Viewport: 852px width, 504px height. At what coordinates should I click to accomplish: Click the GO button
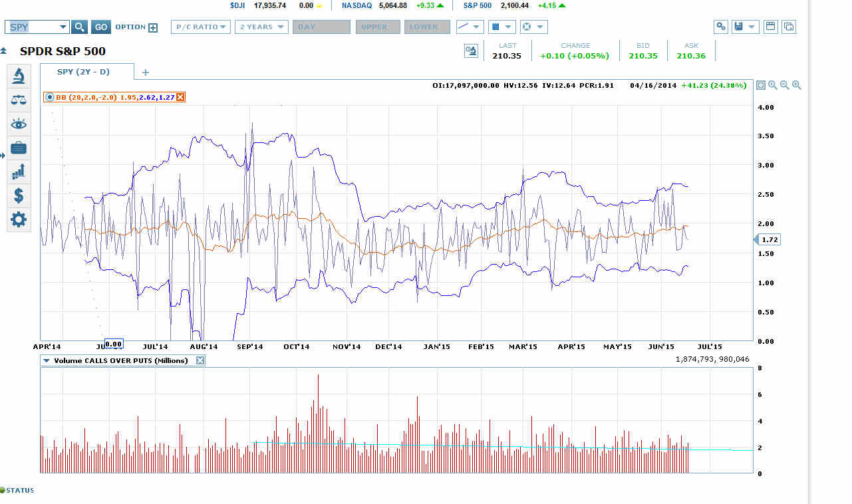(101, 27)
